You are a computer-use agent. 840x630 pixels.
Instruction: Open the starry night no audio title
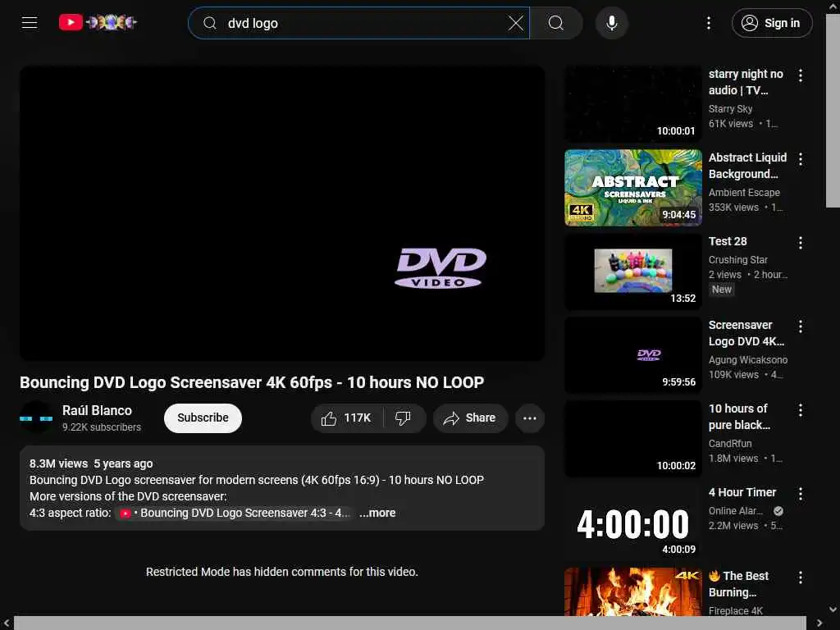tap(746, 82)
